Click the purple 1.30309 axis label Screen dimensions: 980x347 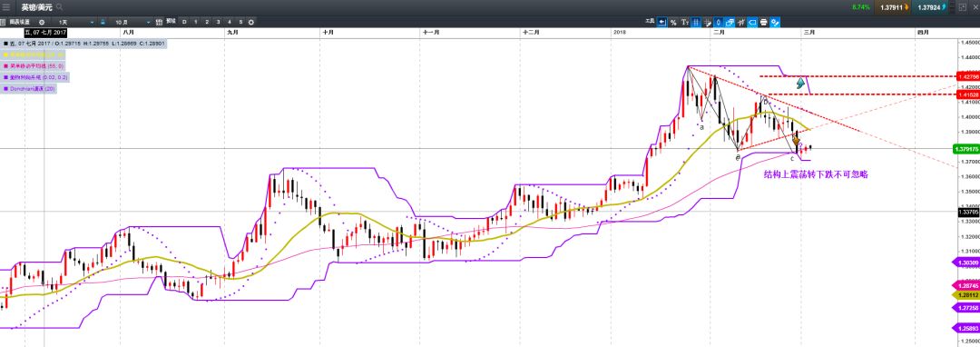[x=965, y=263]
